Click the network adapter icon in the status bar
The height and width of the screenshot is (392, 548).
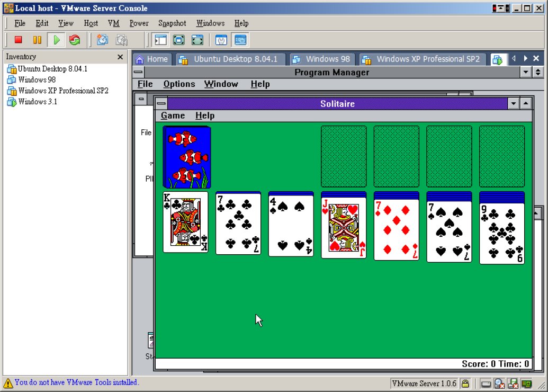point(526,384)
